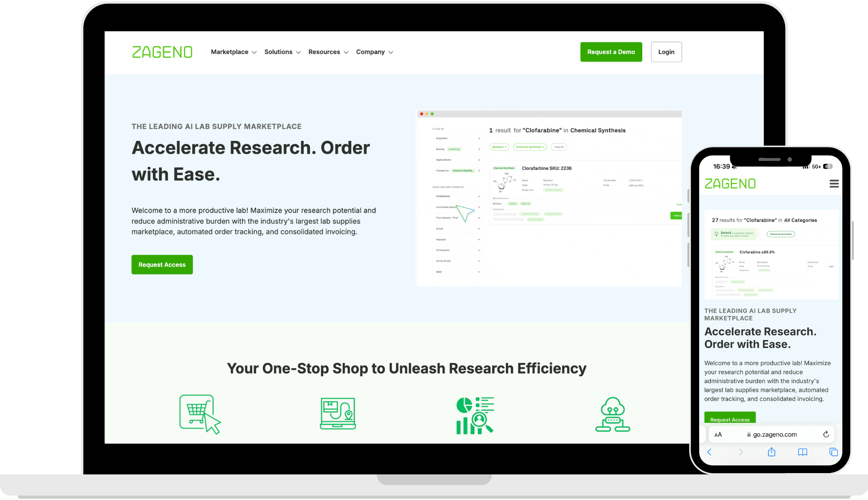Expand the Marketplace dropdown menu
Viewport: 868px width, 500px height.
(x=233, y=52)
